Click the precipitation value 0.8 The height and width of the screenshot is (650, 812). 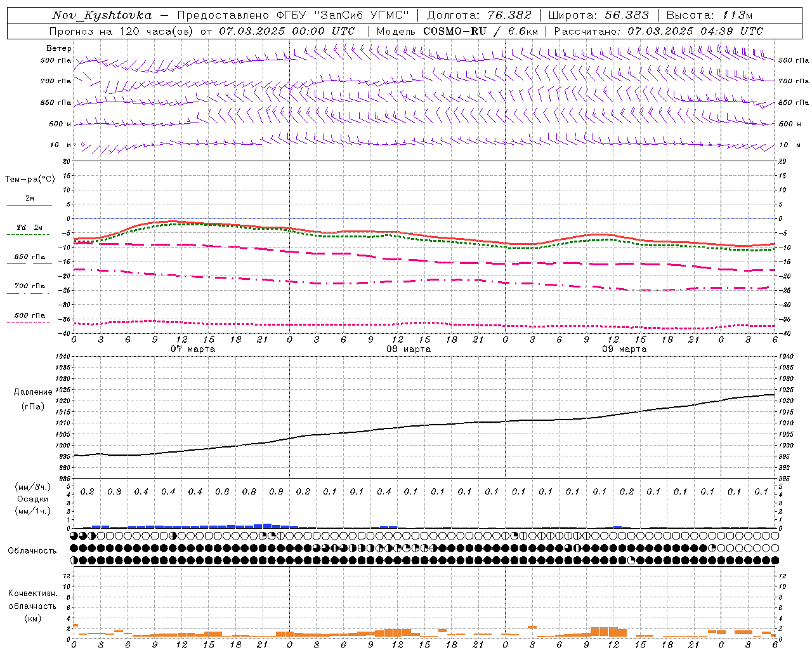249,491
